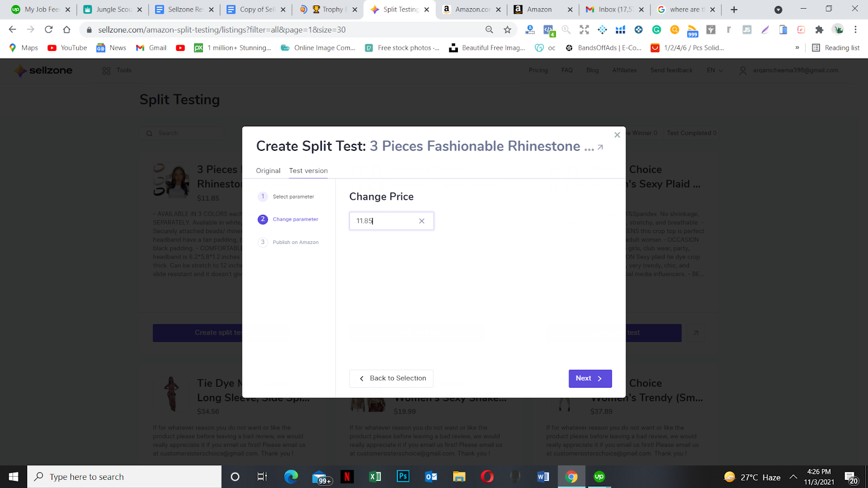Bookmark this page with the star icon
The width and height of the screenshot is (868, 488).
pyautogui.click(x=507, y=30)
